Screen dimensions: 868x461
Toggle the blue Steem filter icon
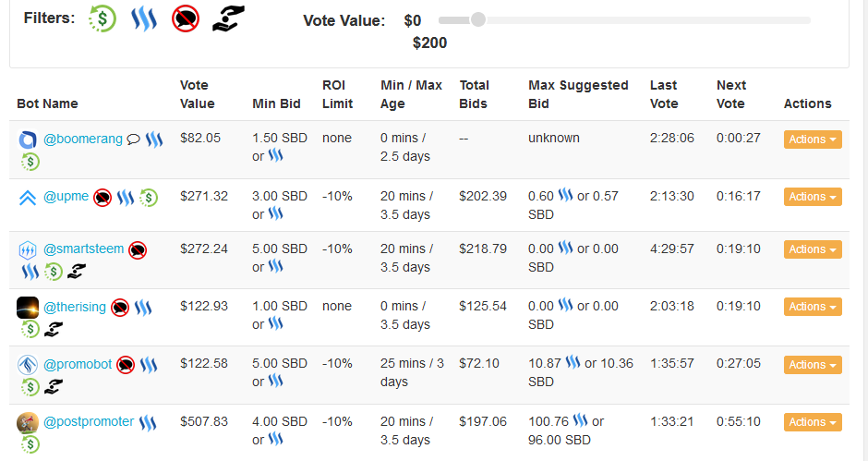[x=143, y=18]
